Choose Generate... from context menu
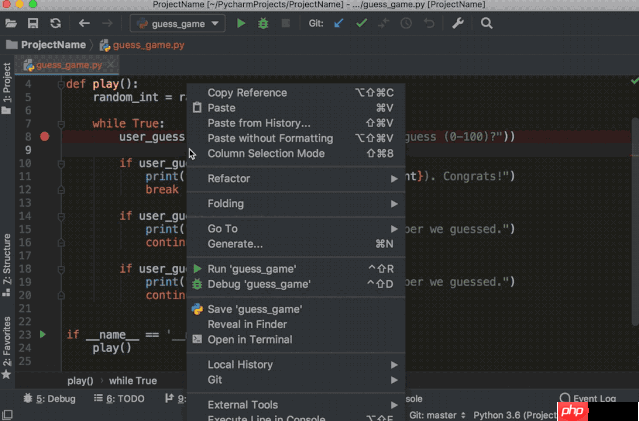This screenshot has height=421, width=639. point(296,244)
